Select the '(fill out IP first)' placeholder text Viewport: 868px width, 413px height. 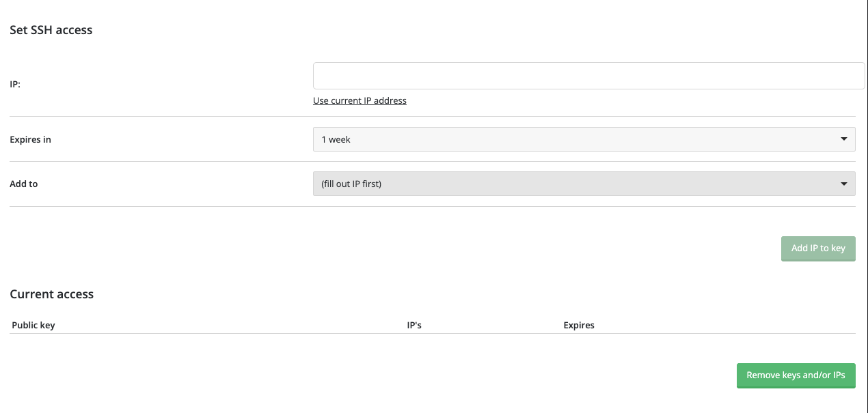351,184
